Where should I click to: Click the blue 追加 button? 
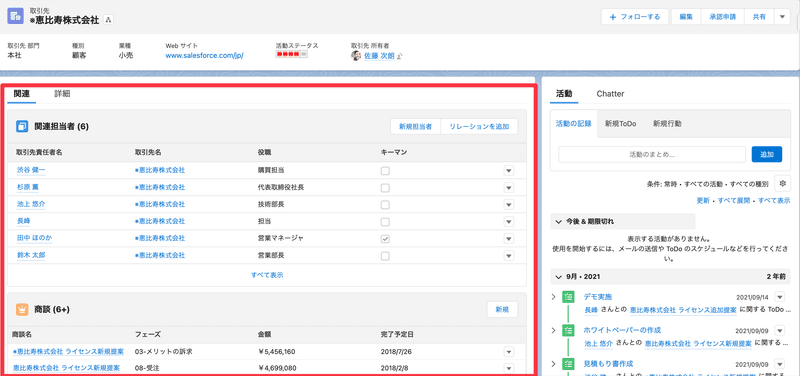(766, 154)
